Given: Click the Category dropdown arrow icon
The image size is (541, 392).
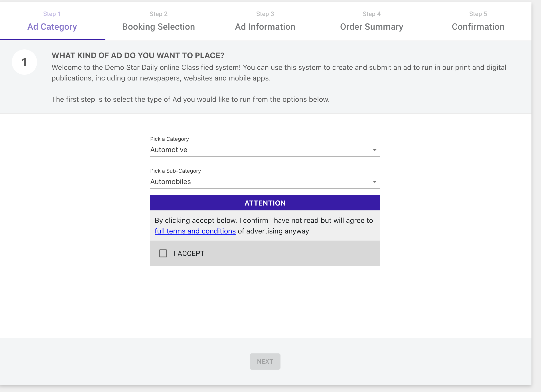Looking at the screenshot, I should pos(375,150).
